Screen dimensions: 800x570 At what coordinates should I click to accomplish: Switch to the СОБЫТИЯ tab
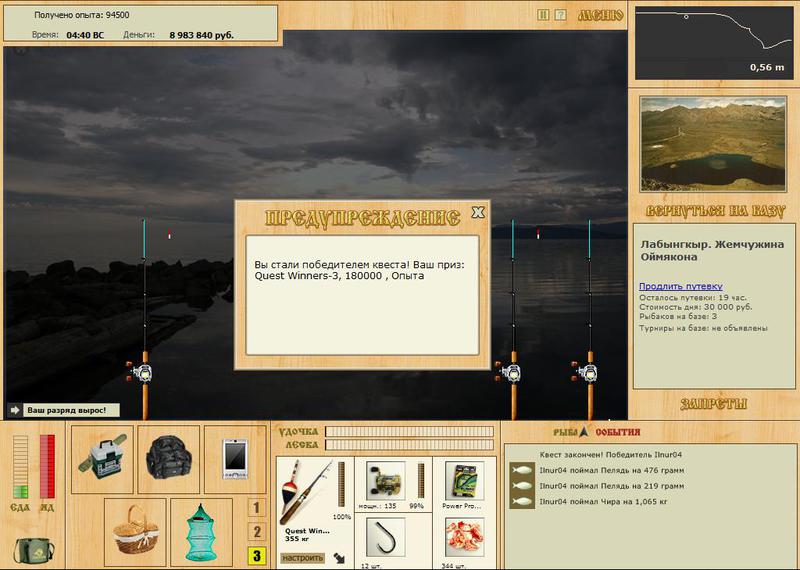[x=617, y=432]
